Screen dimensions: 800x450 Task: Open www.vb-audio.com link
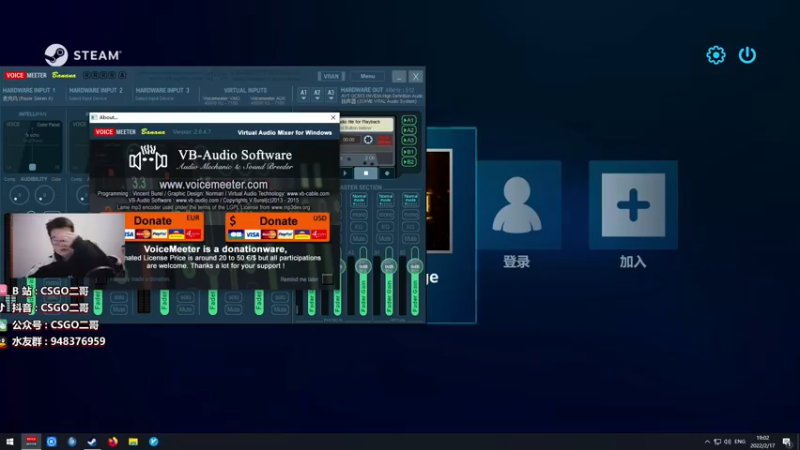pyautogui.click(x=197, y=201)
